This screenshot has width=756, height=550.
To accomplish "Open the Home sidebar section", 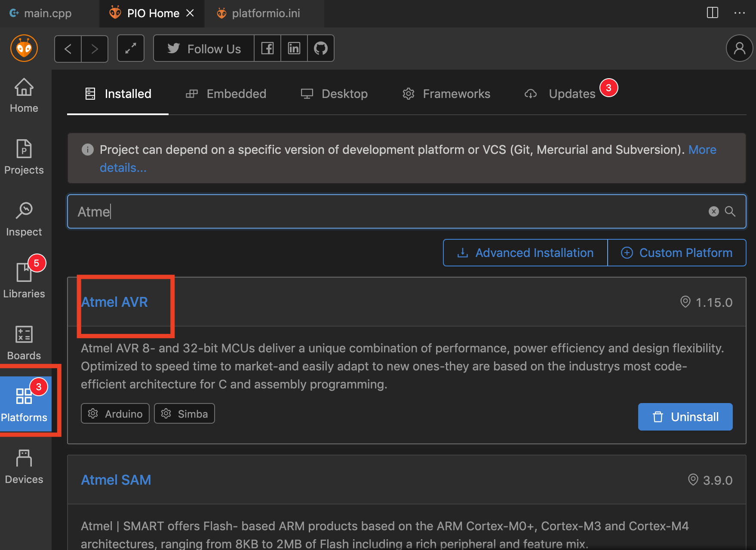I will point(24,95).
